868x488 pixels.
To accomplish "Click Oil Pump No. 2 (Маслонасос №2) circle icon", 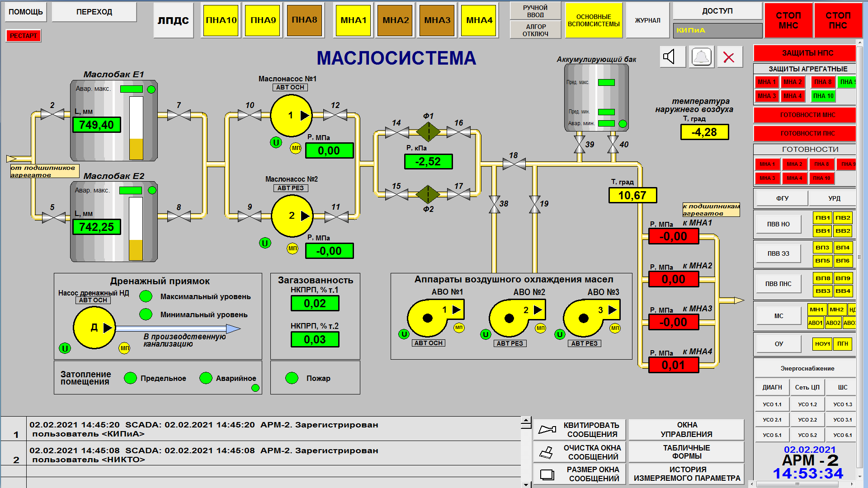I will point(292,216).
